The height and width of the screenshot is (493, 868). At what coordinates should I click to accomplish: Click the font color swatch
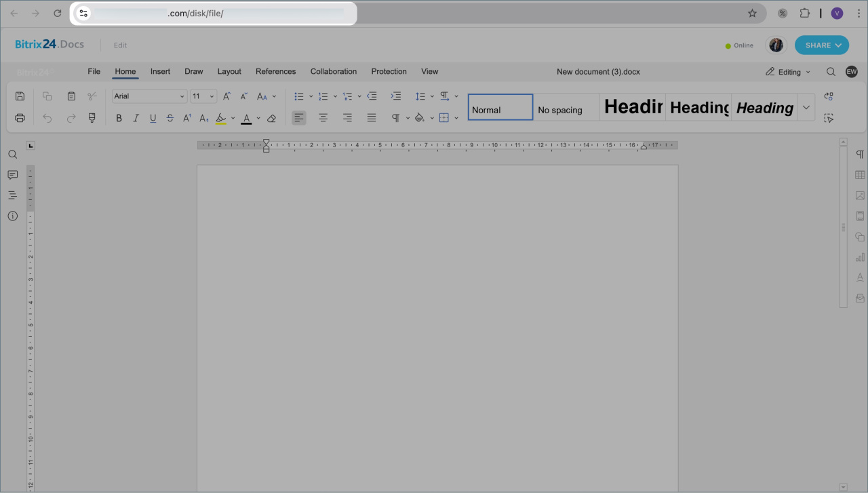[246, 118]
